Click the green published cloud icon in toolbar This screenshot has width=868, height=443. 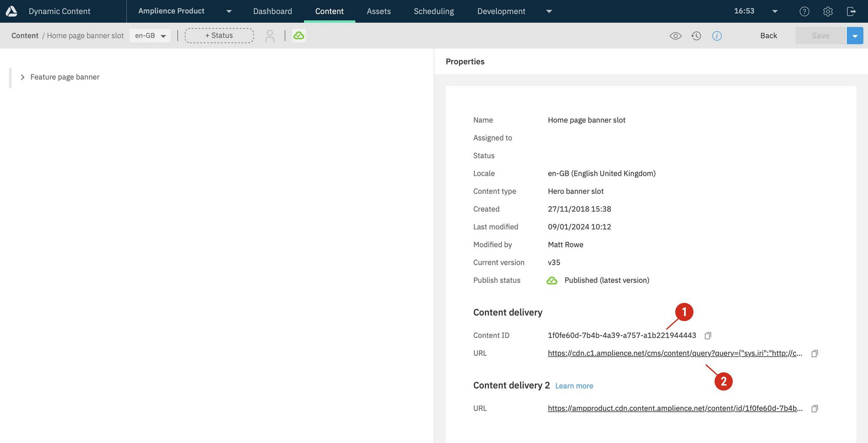tap(299, 36)
